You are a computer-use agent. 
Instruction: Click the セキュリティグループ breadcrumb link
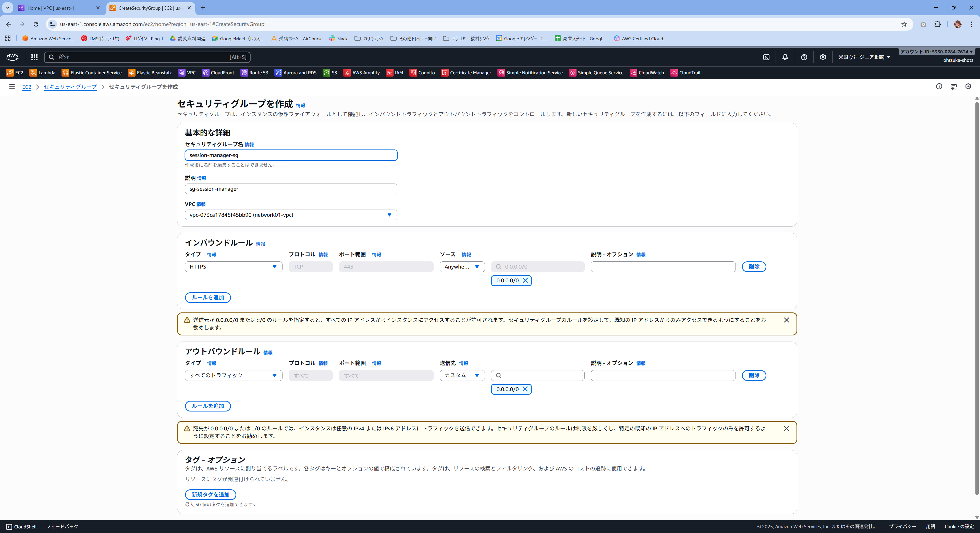pyautogui.click(x=70, y=87)
